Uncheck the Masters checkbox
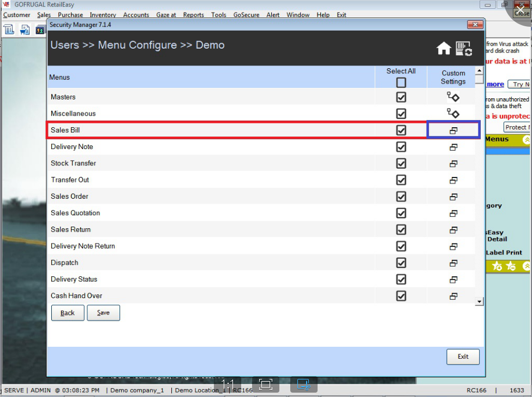 [x=401, y=97]
